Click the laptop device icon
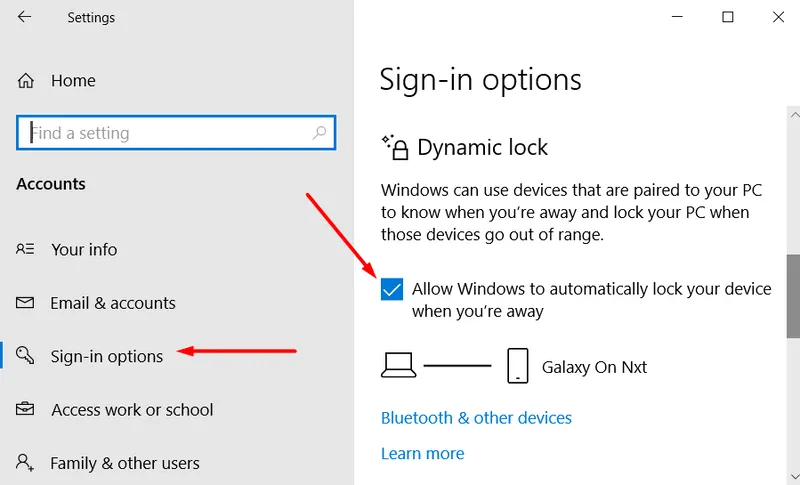The image size is (800, 485). (398, 365)
